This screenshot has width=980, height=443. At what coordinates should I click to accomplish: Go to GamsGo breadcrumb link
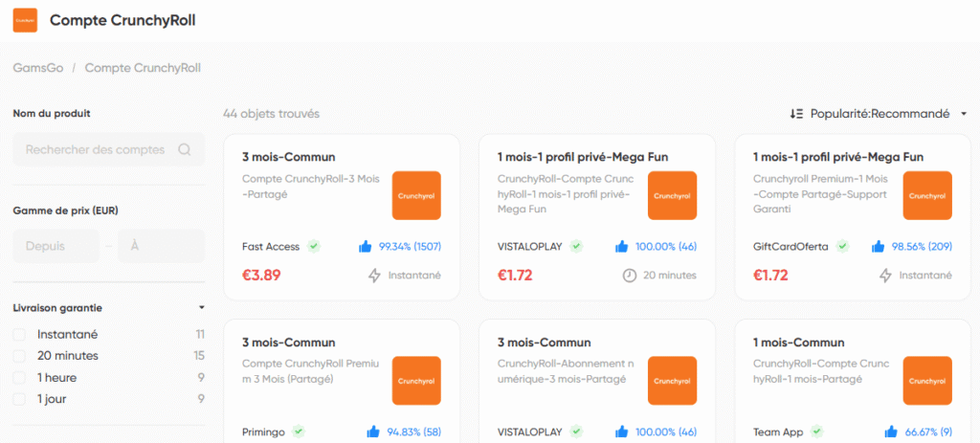pyautogui.click(x=38, y=68)
